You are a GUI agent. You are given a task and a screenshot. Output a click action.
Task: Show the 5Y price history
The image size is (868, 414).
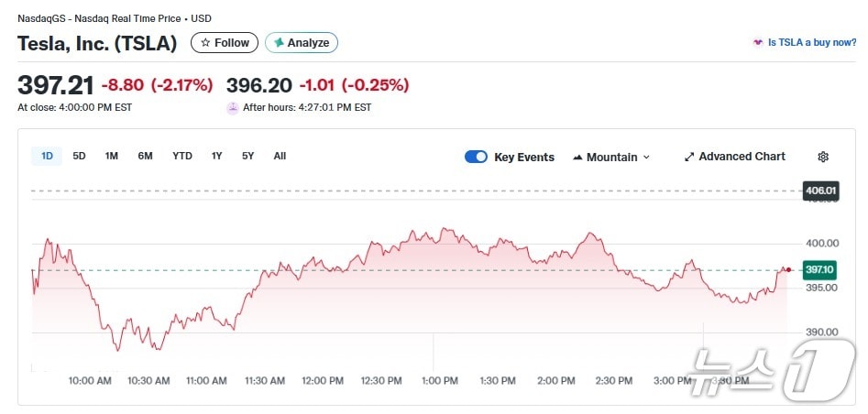pos(247,156)
